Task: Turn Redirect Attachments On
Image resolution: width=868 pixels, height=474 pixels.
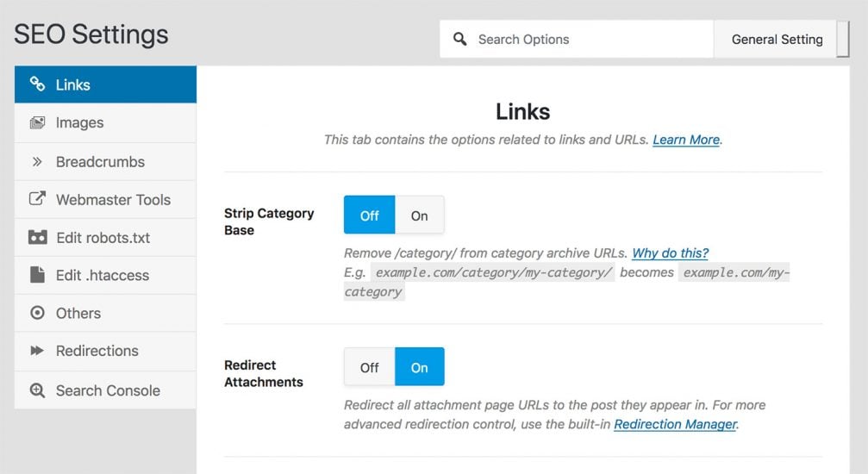Action: 420,366
